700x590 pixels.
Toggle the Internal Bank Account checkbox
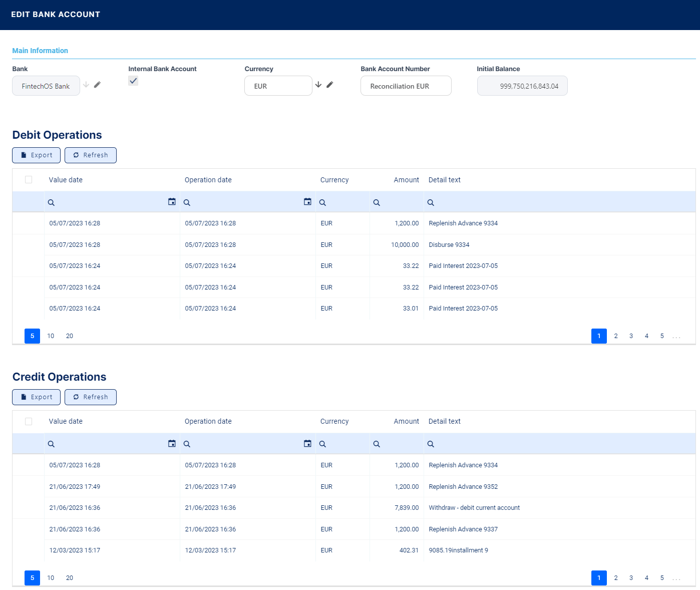tap(133, 81)
